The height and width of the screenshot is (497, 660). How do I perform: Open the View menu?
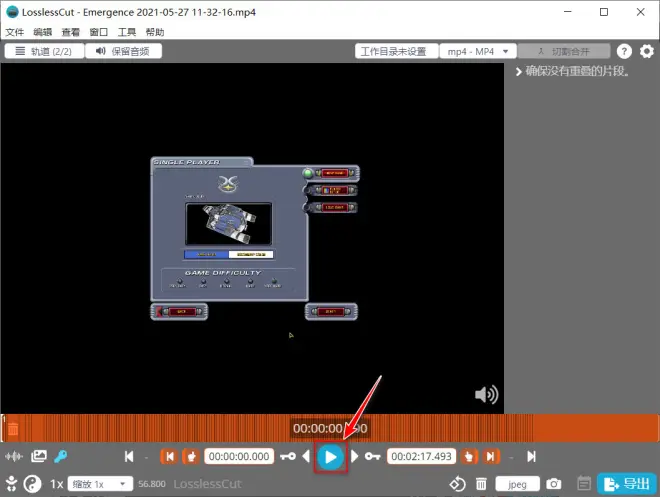(x=70, y=32)
